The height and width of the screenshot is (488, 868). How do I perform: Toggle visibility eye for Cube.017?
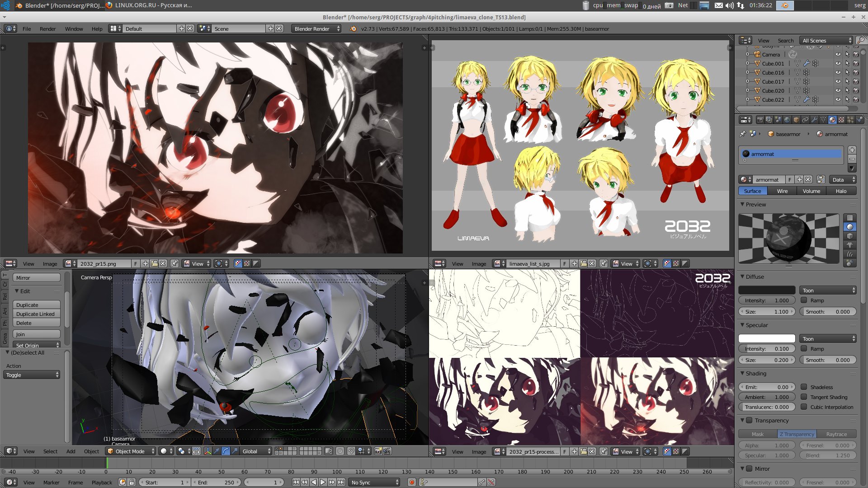[x=838, y=82]
